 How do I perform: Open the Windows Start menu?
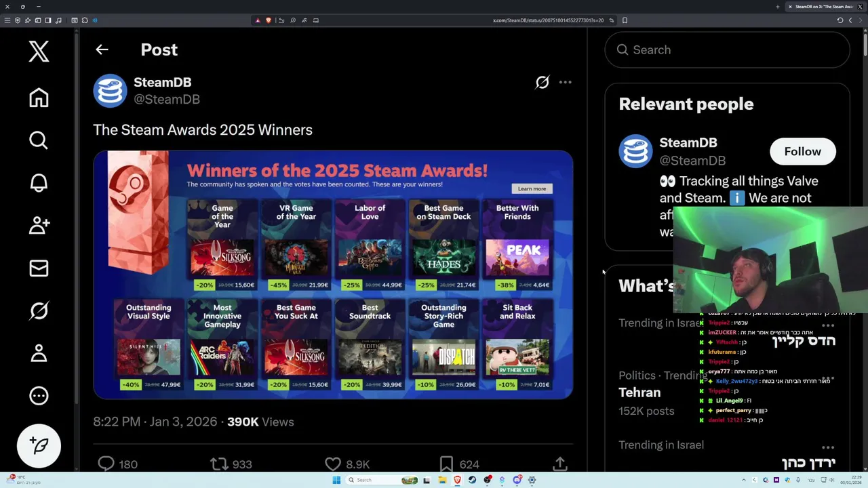click(x=336, y=480)
